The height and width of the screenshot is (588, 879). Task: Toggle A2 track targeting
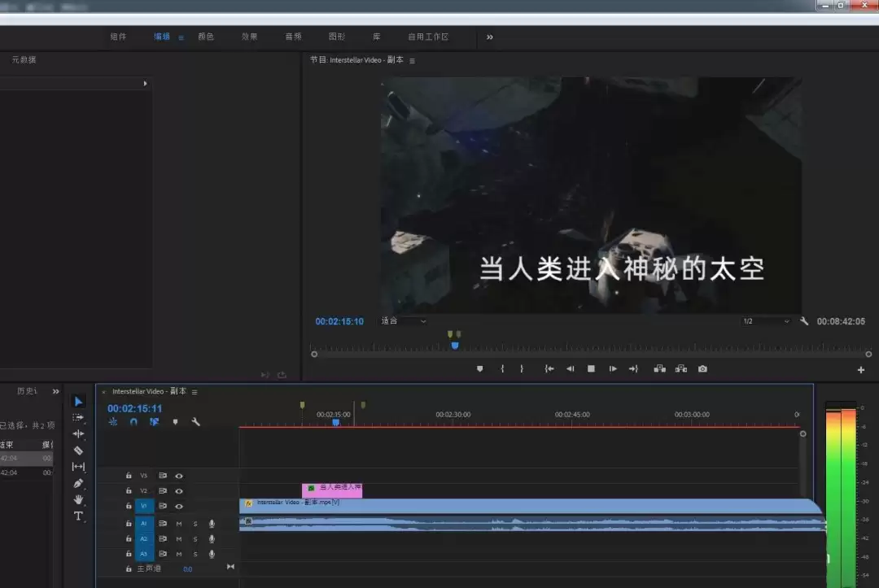point(144,538)
